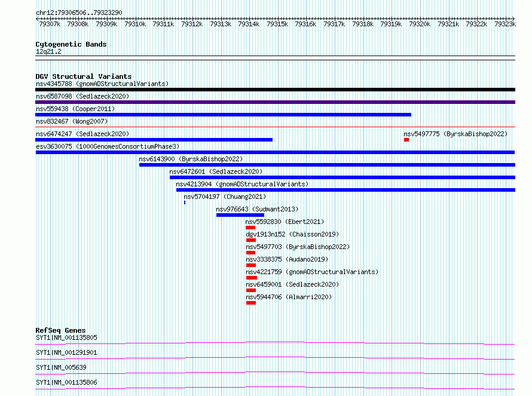Open esv3630075 1000GenomesConsortiumPhase3 label
Image resolution: width=532 pixels, height=396 pixels.
click(108, 146)
